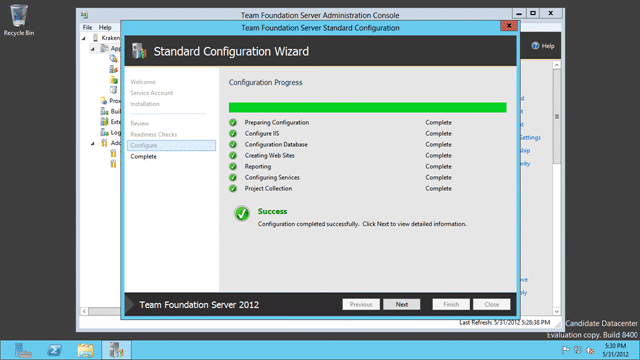Click the Close button in wizard footer
The height and width of the screenshot is (360, 640).
(x=491, y=304)
